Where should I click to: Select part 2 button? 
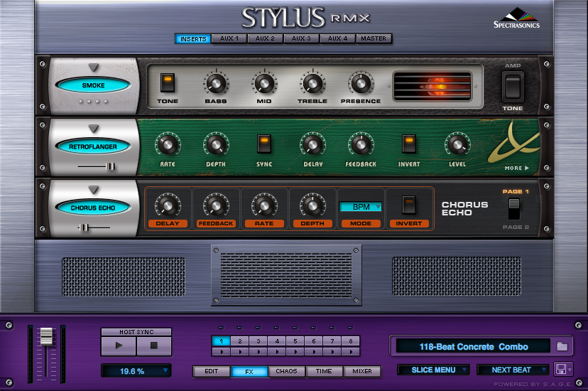point(240,341)
